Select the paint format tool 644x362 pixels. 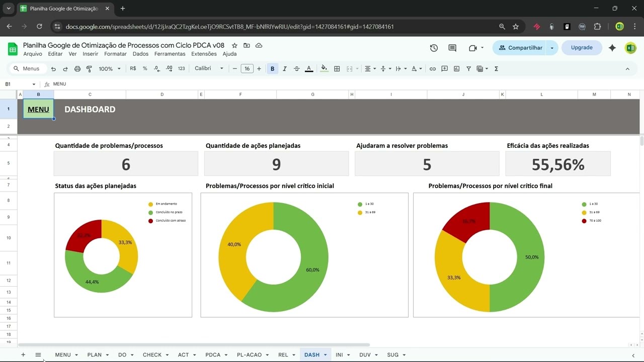coord(89,69)
